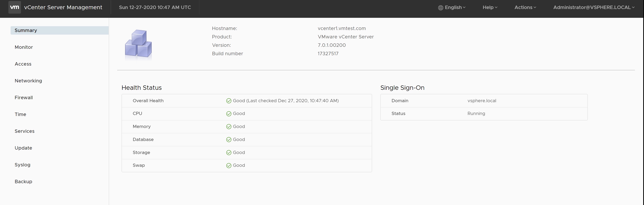
Task: Click product value VMware vCenter Server
Action: pos(346,37)
